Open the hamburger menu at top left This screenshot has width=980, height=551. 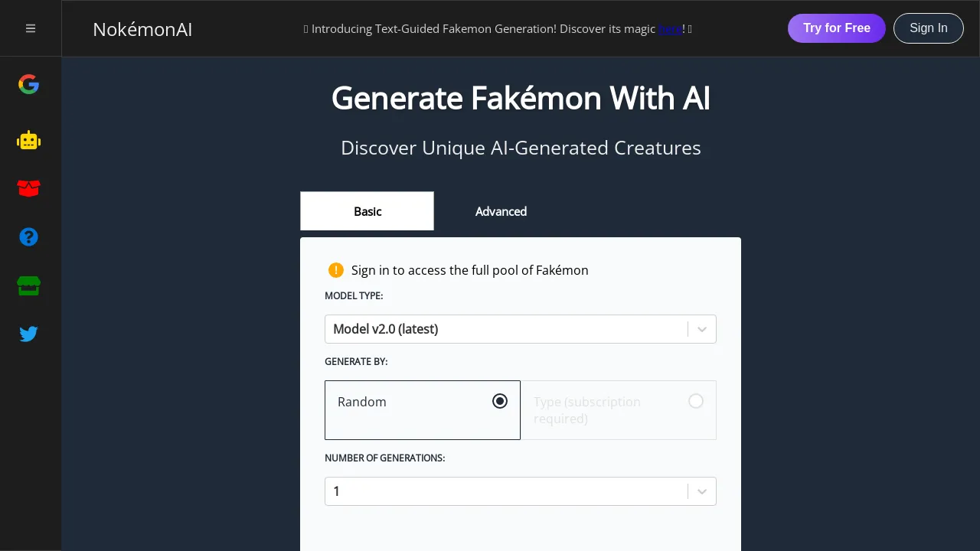[x=31, y=28]
